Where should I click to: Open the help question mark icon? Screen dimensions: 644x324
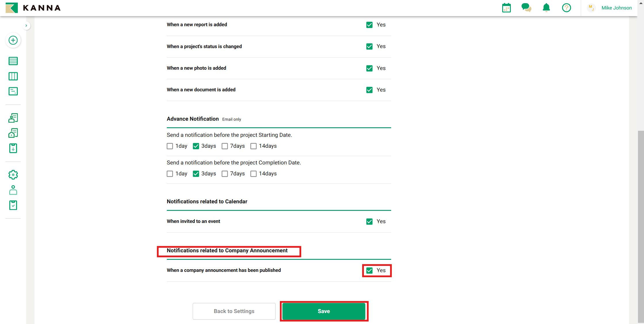click(x=566, y=8)
